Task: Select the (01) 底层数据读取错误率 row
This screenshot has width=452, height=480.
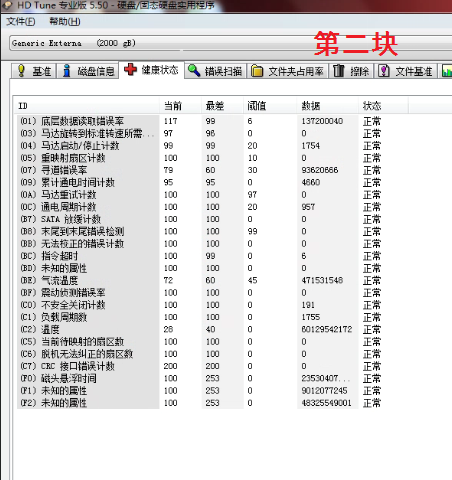Action: (x=200, y=121)
